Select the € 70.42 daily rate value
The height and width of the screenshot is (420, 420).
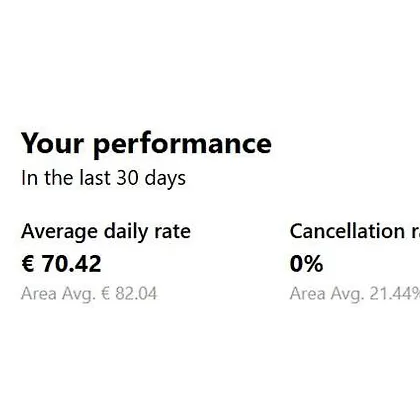pyautogui.click(x=61, y=264)
